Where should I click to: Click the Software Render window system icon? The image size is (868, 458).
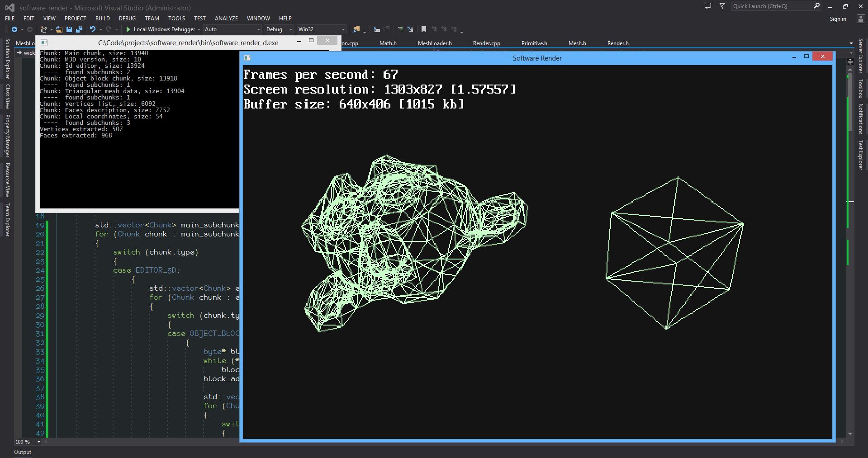click(247, 58)
